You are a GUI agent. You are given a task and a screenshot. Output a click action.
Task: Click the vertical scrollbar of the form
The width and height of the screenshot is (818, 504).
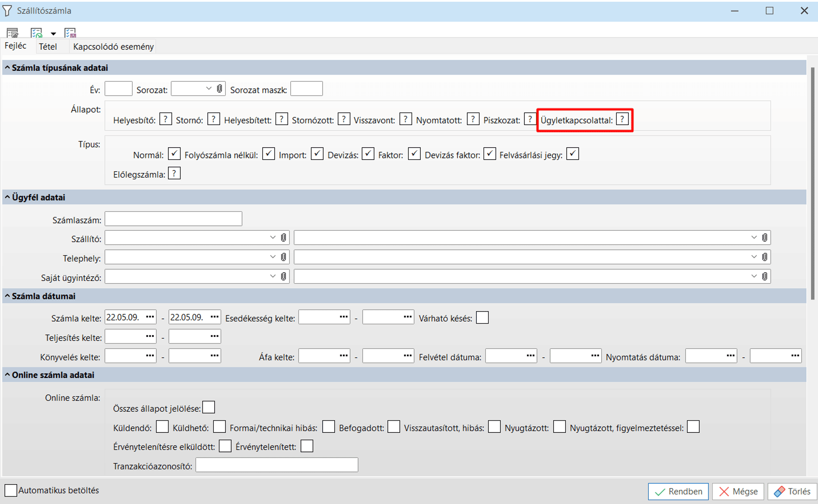812,183
